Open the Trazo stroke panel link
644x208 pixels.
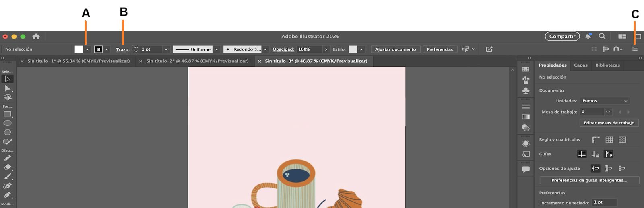tap(123, 49)
